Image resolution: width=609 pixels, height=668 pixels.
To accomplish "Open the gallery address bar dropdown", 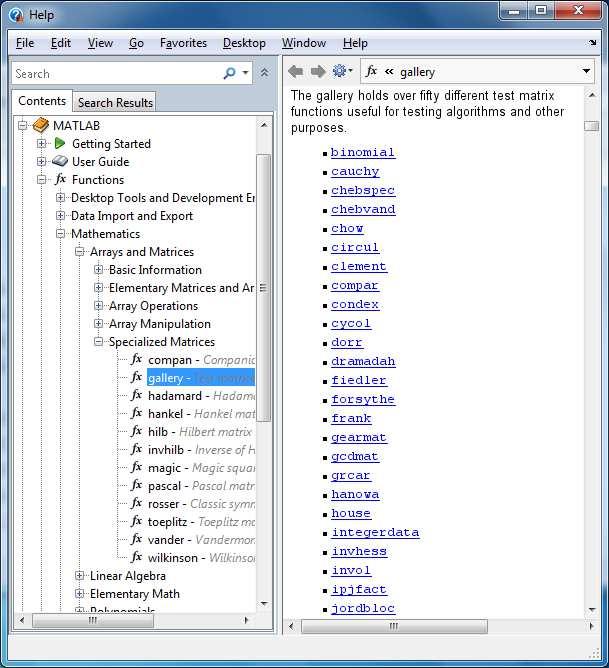I will pos(586,71).
